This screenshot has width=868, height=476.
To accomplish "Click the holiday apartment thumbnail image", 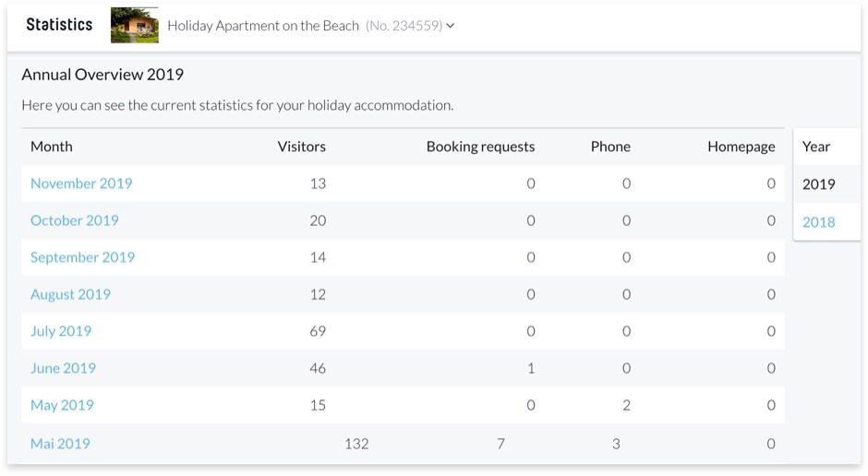I will point(134,26).
